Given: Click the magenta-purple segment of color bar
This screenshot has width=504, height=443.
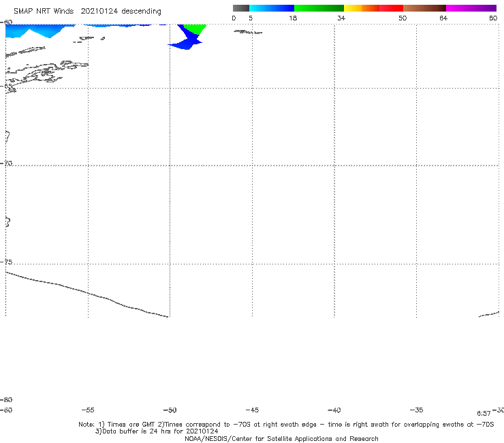Looking at the screenshot, I should [471, 8].
